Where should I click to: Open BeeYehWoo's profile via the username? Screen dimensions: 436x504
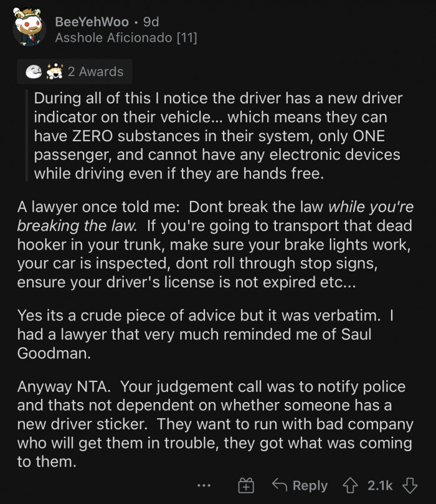click(91, 21)
